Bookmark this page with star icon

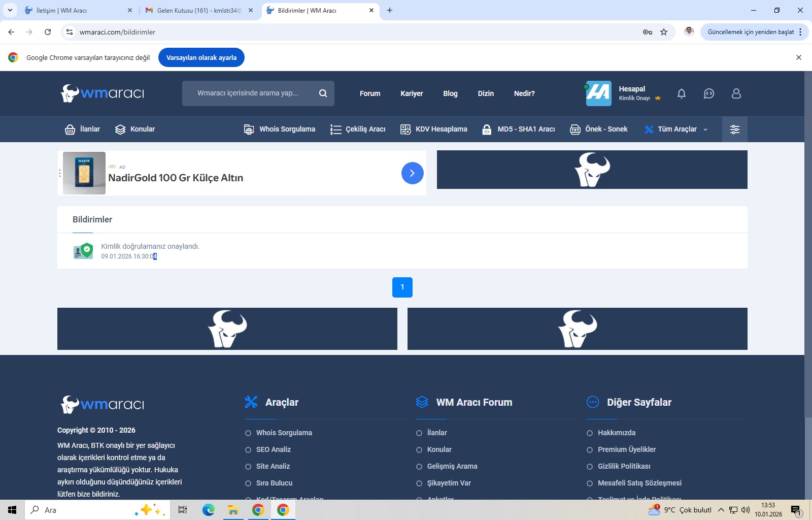tap(664, 32)
